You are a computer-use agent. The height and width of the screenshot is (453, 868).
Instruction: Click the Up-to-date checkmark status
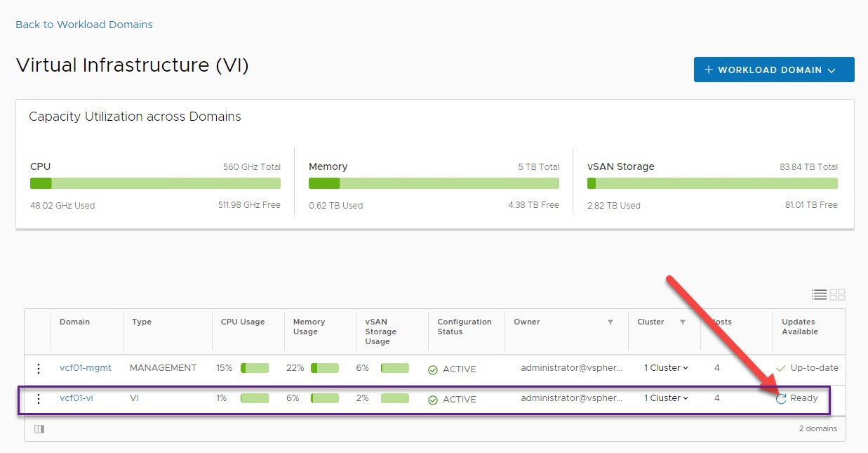pos(781,369)
